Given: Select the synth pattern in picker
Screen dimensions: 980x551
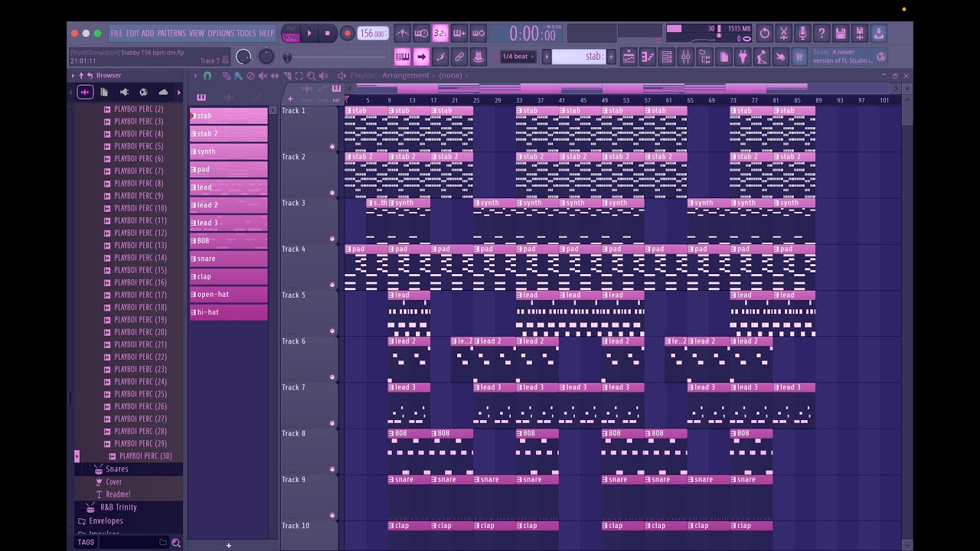Looking at the screenshot, I should tap(228, 152).
